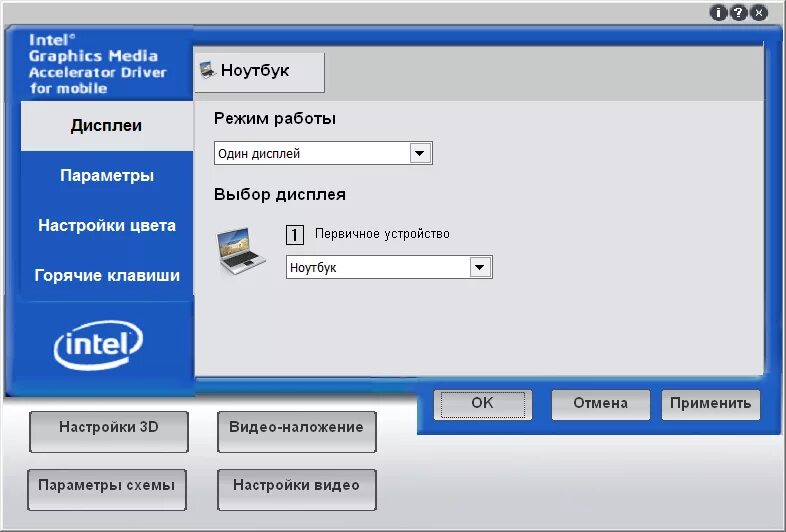This screenshot has width=786, height=532.
Task: Go to Горячие клавиши section
Action: [107, 275]
